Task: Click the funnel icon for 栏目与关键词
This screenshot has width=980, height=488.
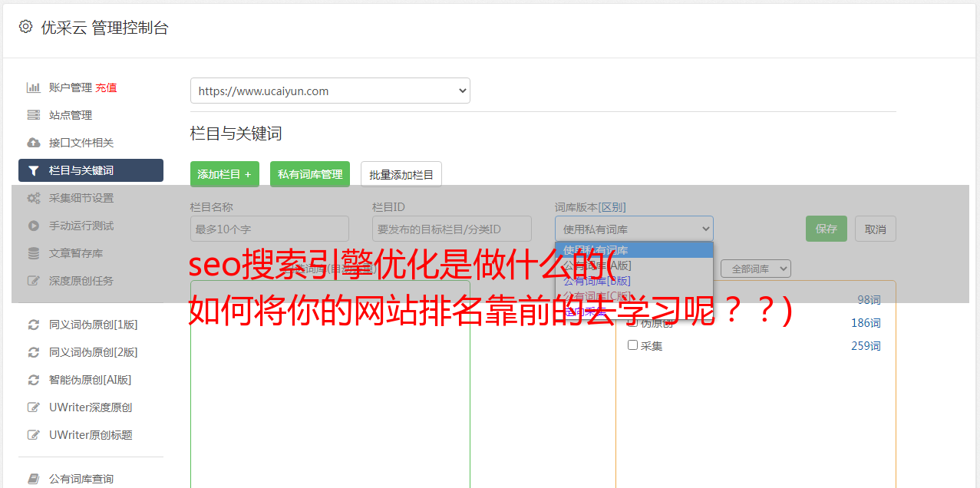Action: [x=34, y=170]
